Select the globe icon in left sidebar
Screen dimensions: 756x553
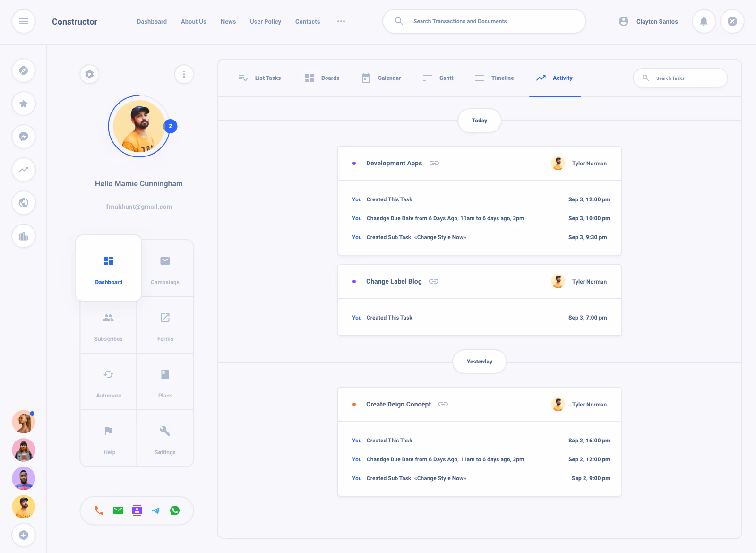coord(24,203)
